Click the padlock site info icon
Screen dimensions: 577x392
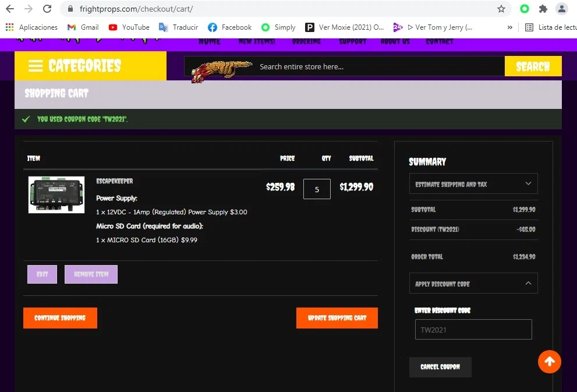coord(70,9)
